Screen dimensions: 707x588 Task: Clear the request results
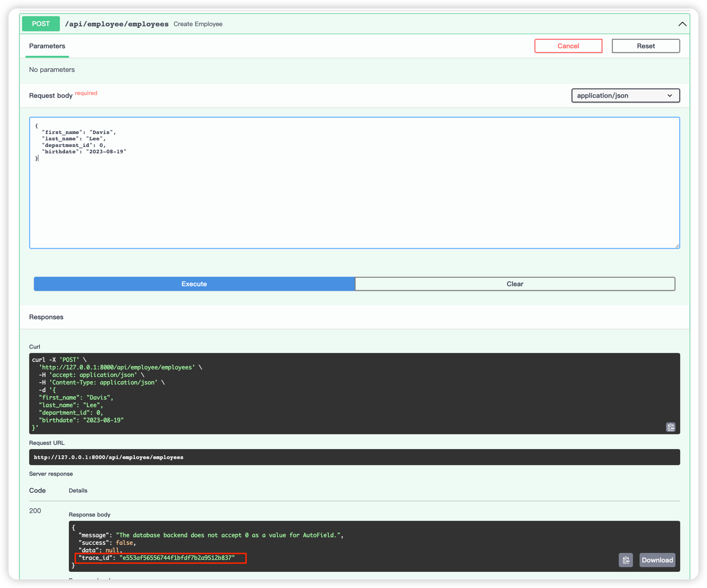(515, 284)
